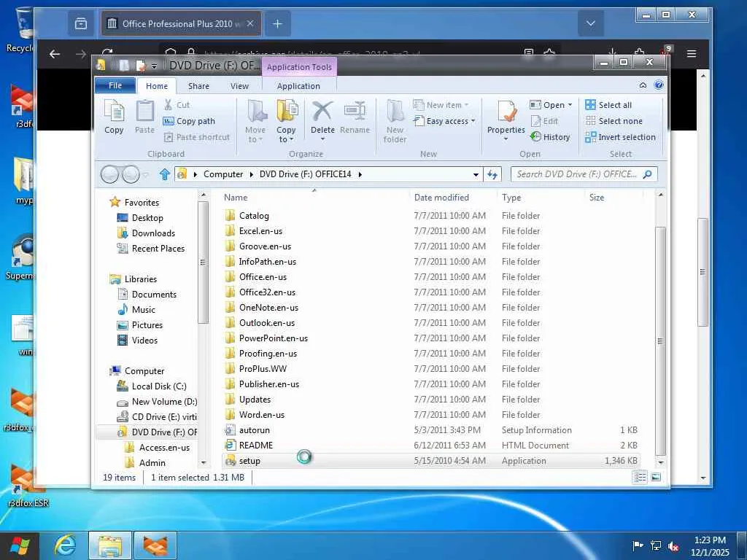
Task: Click Computer in the address breadcrumb
Action: [223, 174]
